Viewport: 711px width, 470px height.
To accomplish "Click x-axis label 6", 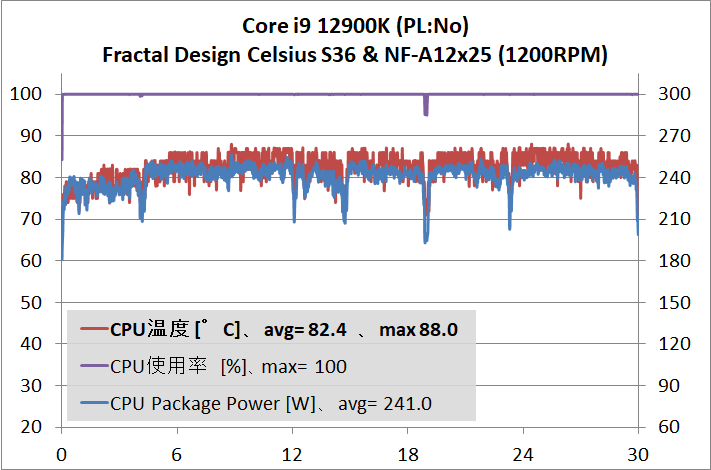I will (x=176, y=455).
